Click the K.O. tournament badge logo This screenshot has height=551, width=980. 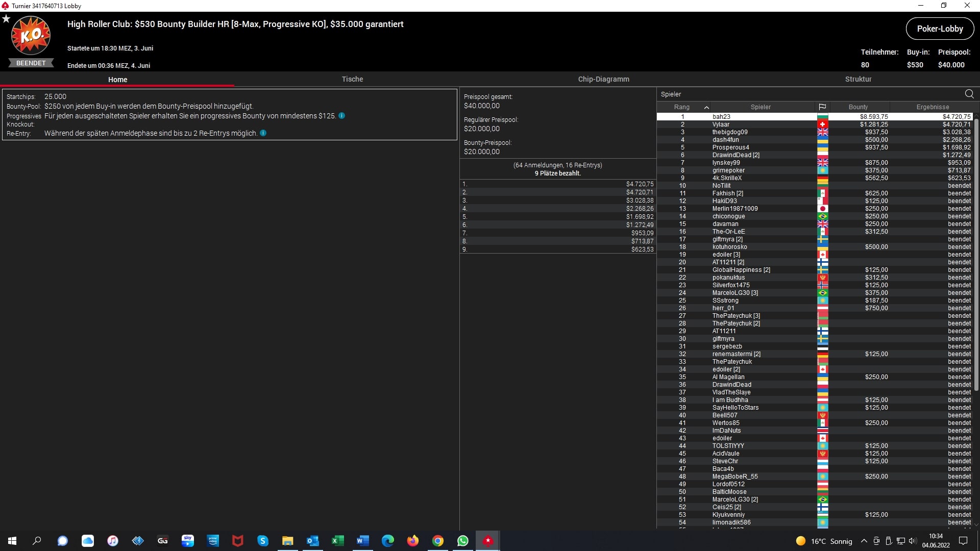pos(31,36)
